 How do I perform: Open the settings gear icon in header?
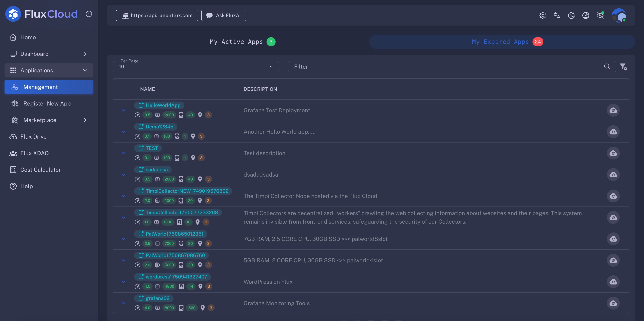(x=542, y=15)
